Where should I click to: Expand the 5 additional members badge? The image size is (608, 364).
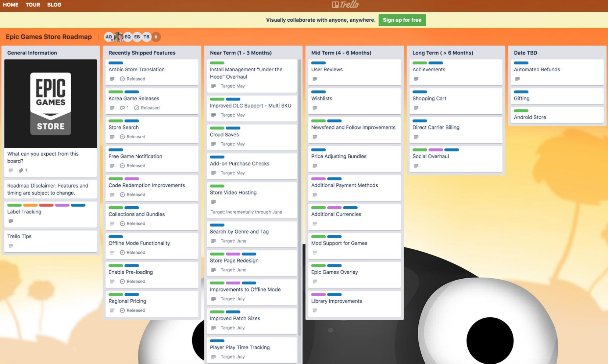pos(156,37)
